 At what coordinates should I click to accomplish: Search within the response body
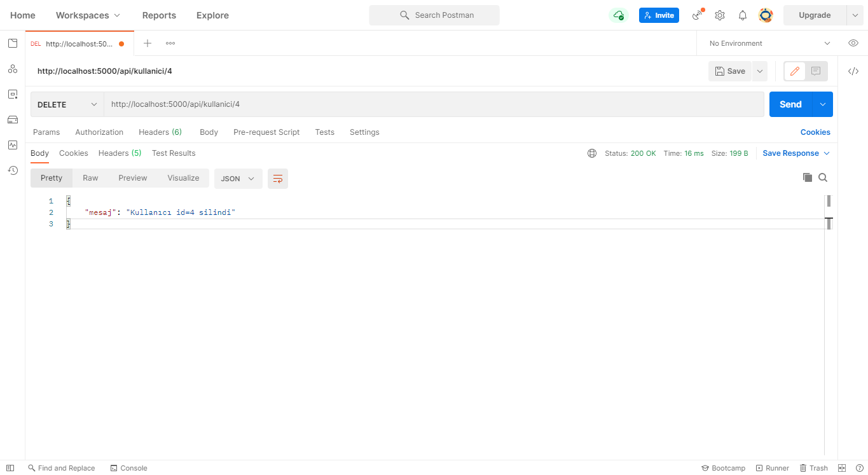[x=823, y=177]
